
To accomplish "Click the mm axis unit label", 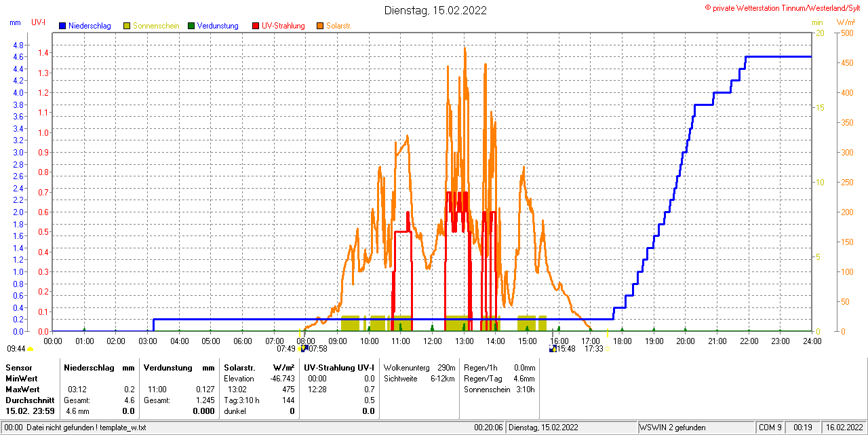I will click(16, 22).
